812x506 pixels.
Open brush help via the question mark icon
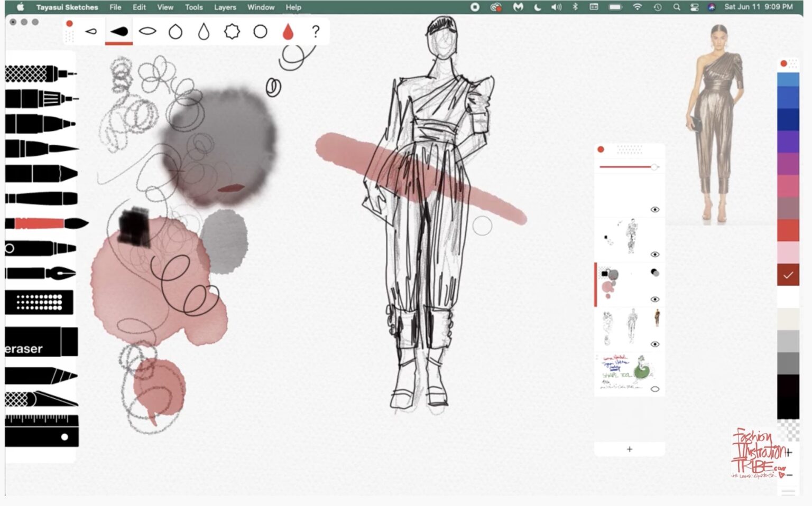315,31
